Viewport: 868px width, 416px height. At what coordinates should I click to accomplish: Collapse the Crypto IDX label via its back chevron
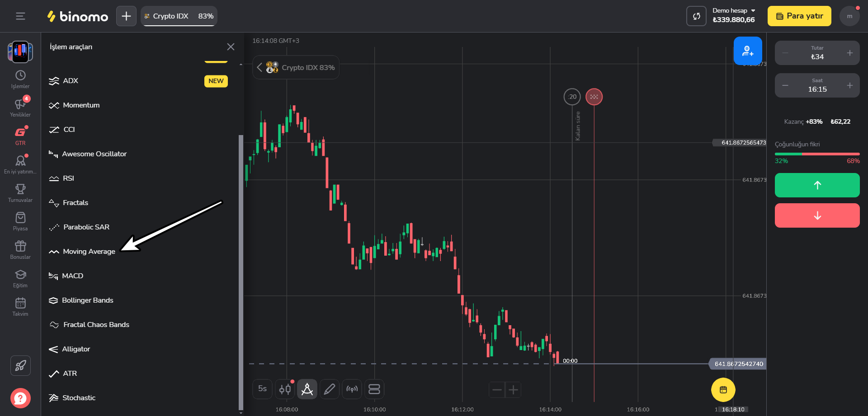pyautogui.click(x=259, y=67)
